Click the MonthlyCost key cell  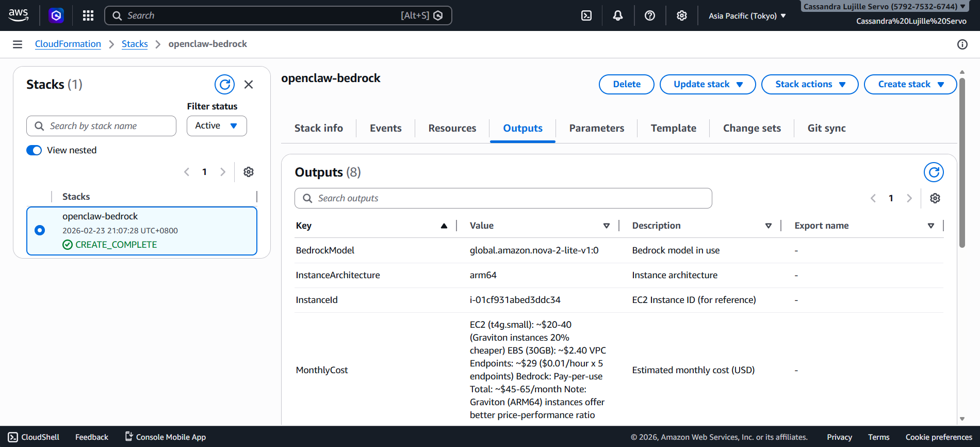pos(322,370)
